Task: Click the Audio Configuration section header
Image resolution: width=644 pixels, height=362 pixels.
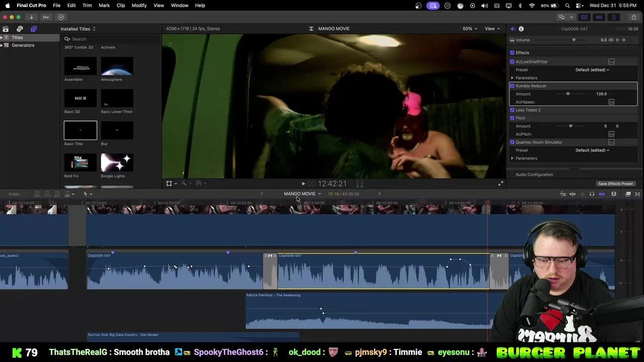Action: pyautogui.click(x=534, y=174)
